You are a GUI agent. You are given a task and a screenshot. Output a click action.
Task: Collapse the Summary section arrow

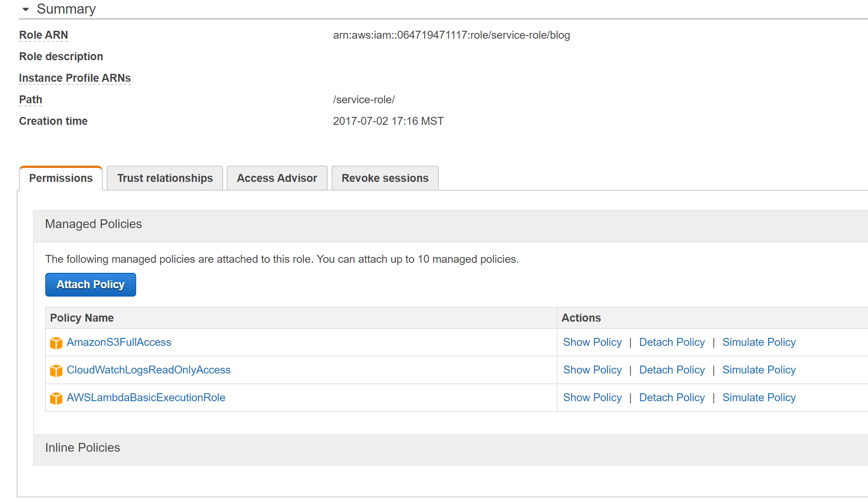(26, 9)
